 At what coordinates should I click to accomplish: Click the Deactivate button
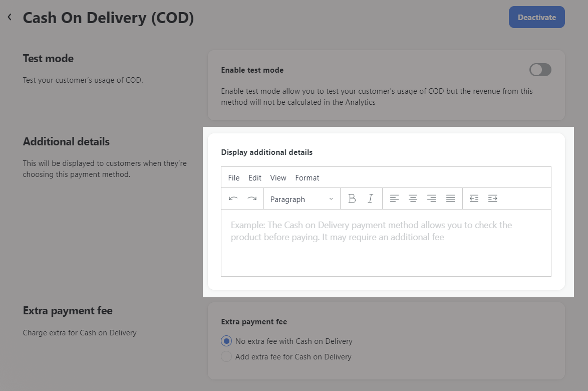point(536,17)
